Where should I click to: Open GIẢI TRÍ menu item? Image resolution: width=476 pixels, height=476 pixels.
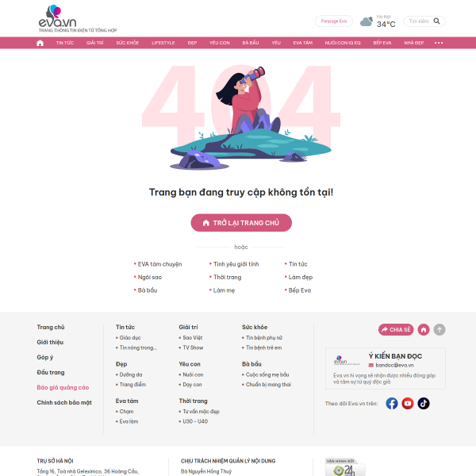94,43
